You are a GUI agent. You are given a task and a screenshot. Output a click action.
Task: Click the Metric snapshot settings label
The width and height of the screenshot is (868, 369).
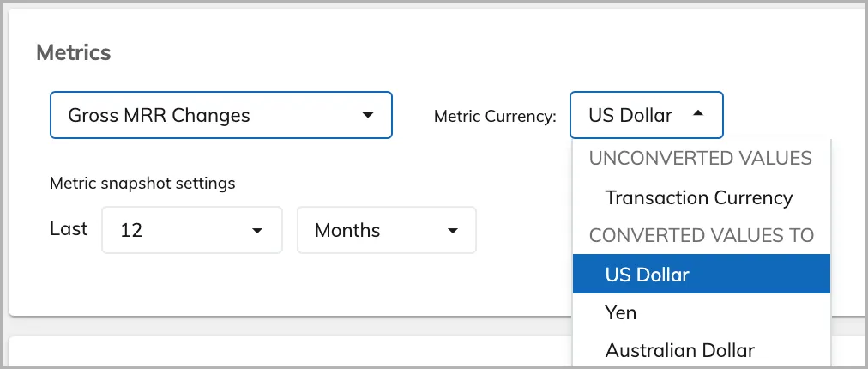tap(142, 183)
